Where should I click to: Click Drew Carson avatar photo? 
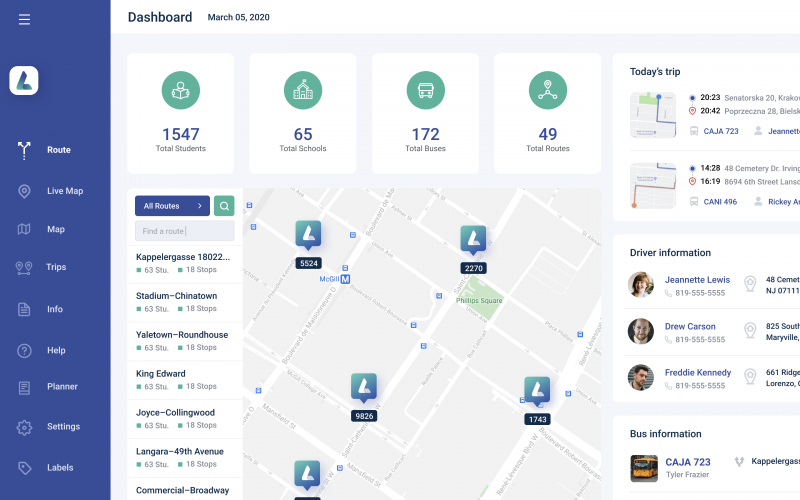641,331
